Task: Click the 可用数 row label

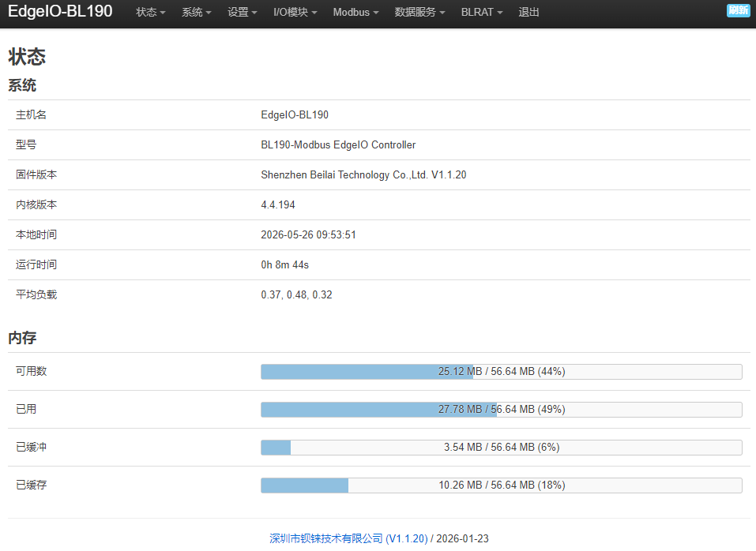Action: tap(31, 371)
